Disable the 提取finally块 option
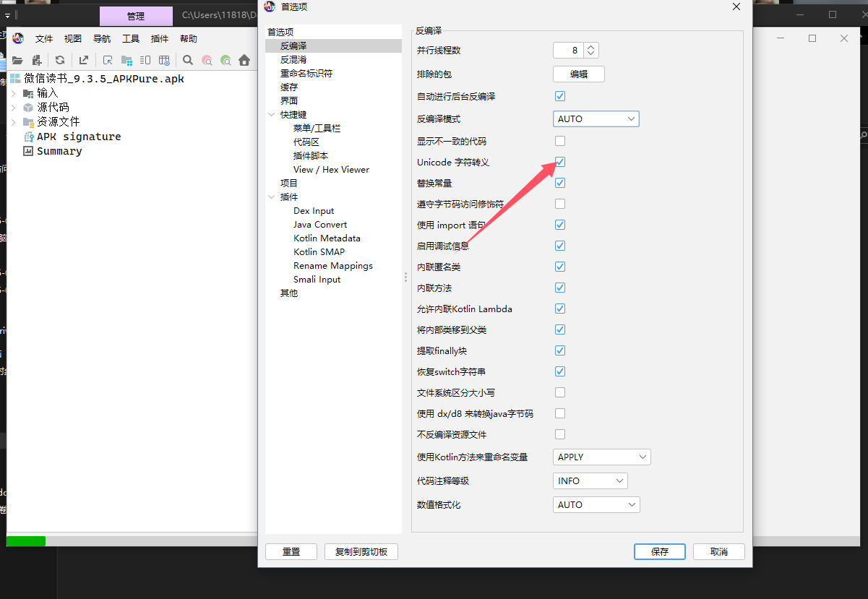The height and width of the screenshot is (599, 868). (x=560, y=350)
